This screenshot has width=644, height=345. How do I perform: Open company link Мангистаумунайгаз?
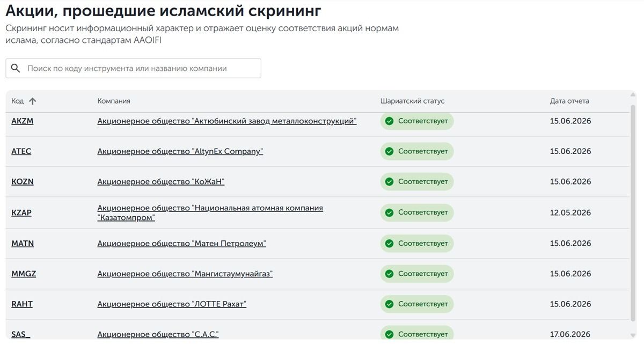(185, 274)
